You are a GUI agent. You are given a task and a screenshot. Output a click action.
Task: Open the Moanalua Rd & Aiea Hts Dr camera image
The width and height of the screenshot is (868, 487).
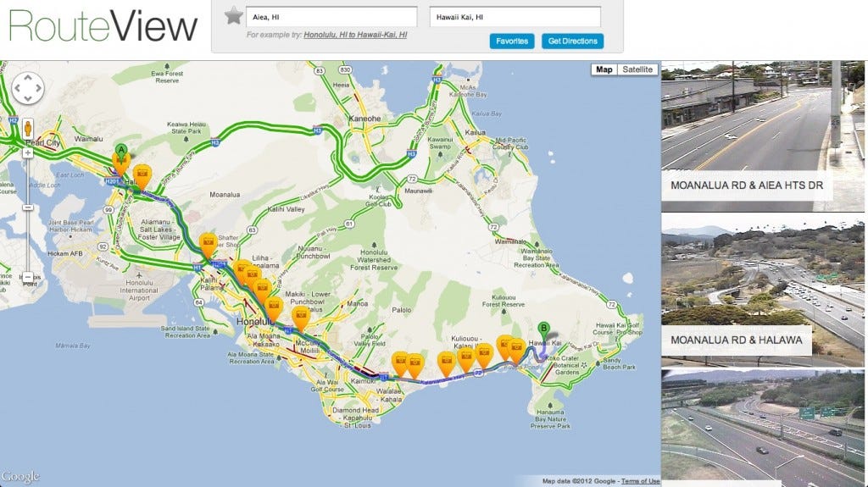tap(763, 136)
